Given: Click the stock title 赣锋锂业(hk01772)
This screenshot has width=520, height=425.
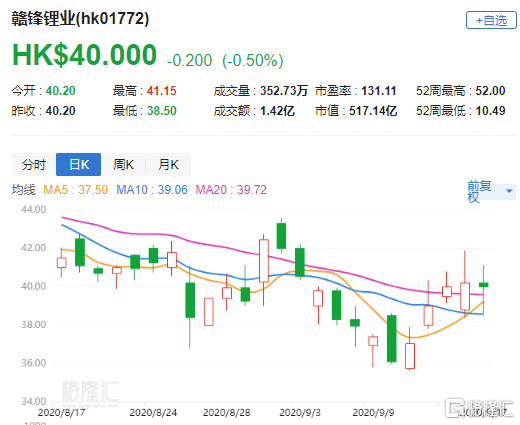Looking at the screenshot, I should point(80,18).
